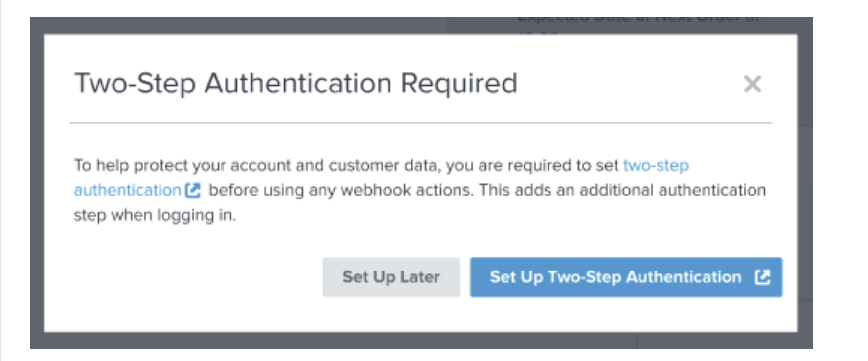Close the Two-Step Authentication Required dialog
The width and height of the screenshot is (868, 361).
tap(752, 84)
